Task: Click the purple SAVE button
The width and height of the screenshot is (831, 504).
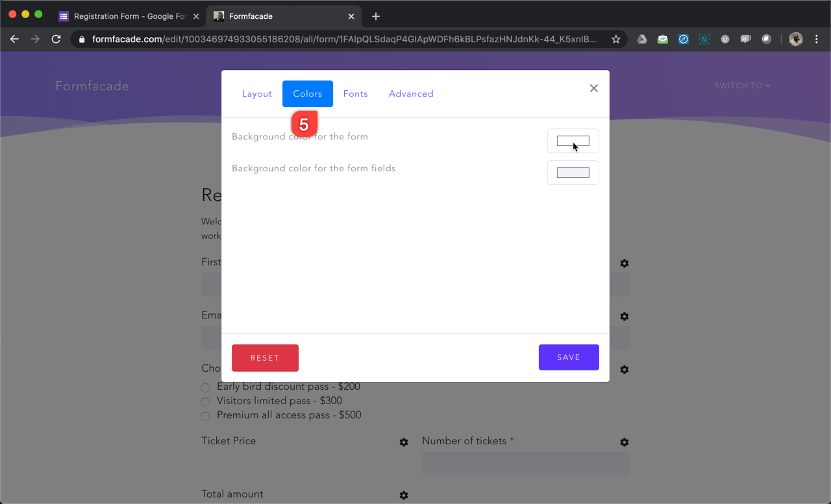Action: (568, 357)
